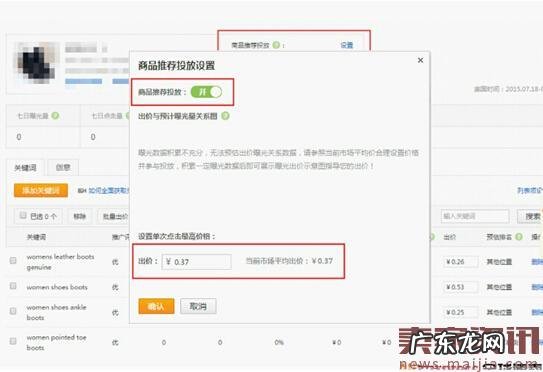This screenshot has width=543, height=372.
Task: Click the 当前市场平均出价 ¥0.37 text
Action: click(x=289, y=261)
